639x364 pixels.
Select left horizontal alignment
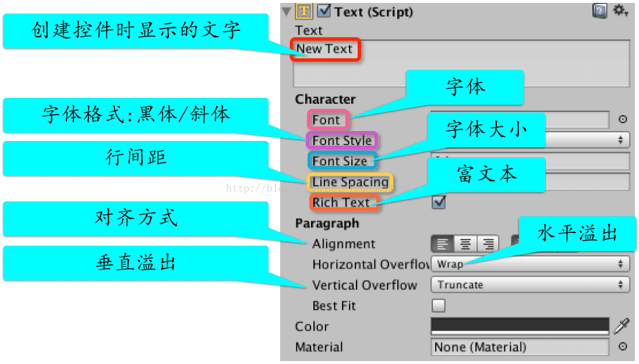tap(443, 244)
